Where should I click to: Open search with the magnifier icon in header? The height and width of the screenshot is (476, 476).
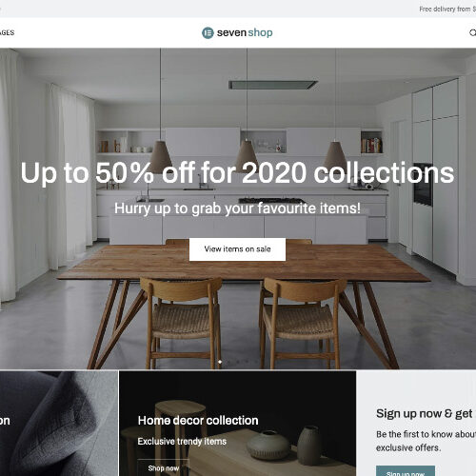point(473,32)
